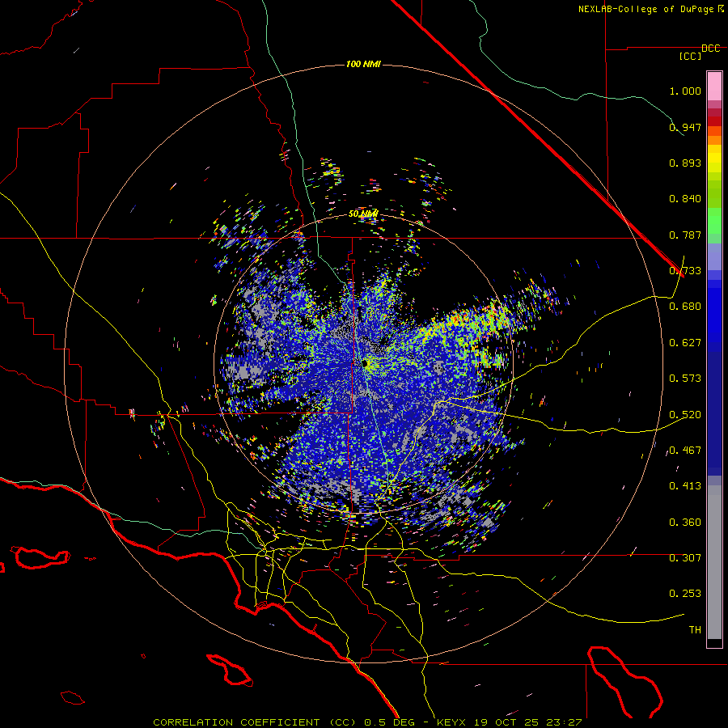Click the 50 NMI range ring label
728x728 pixels.
(363, 214)
